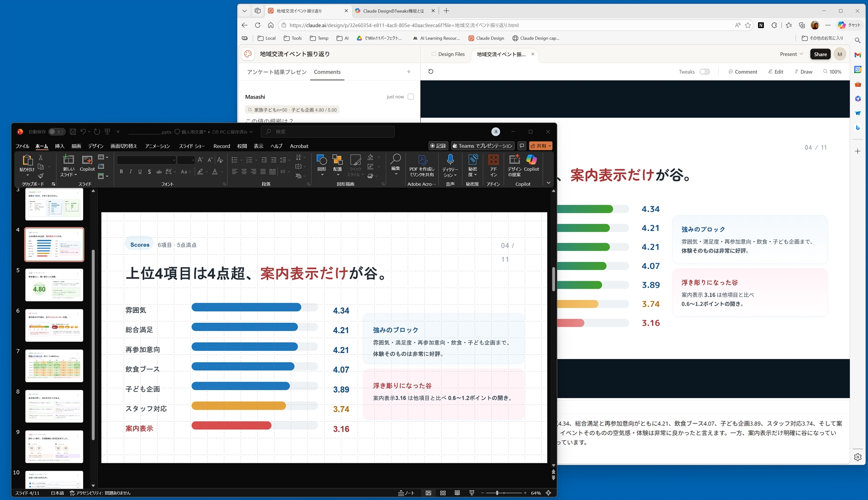Start slideshow from the status bar icon

pyautogui.click(x=472, y=493)
